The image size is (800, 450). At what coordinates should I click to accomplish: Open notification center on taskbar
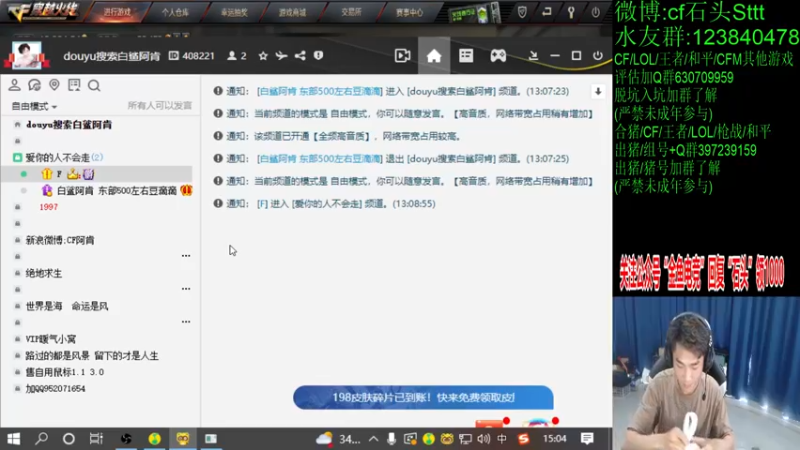click(x=587, y=439)
